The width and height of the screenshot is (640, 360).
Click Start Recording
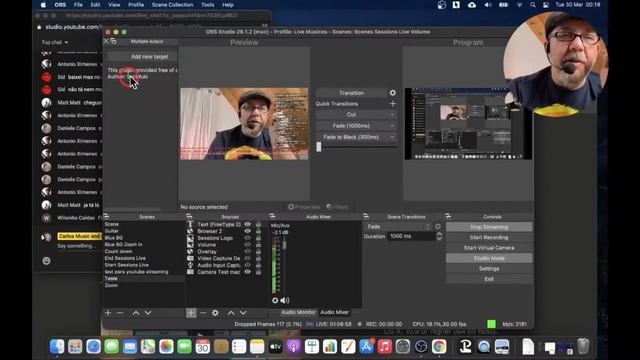(489, 237)
